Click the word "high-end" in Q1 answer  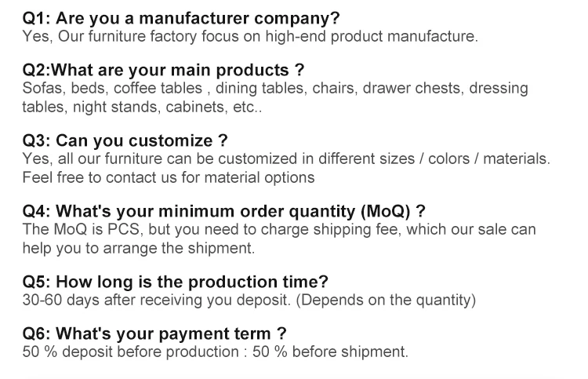(276, 36)
